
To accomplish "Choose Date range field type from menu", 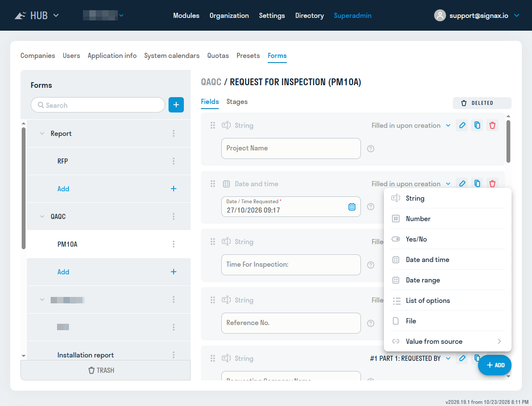I will pyautogui.click(x=448, y=280).
